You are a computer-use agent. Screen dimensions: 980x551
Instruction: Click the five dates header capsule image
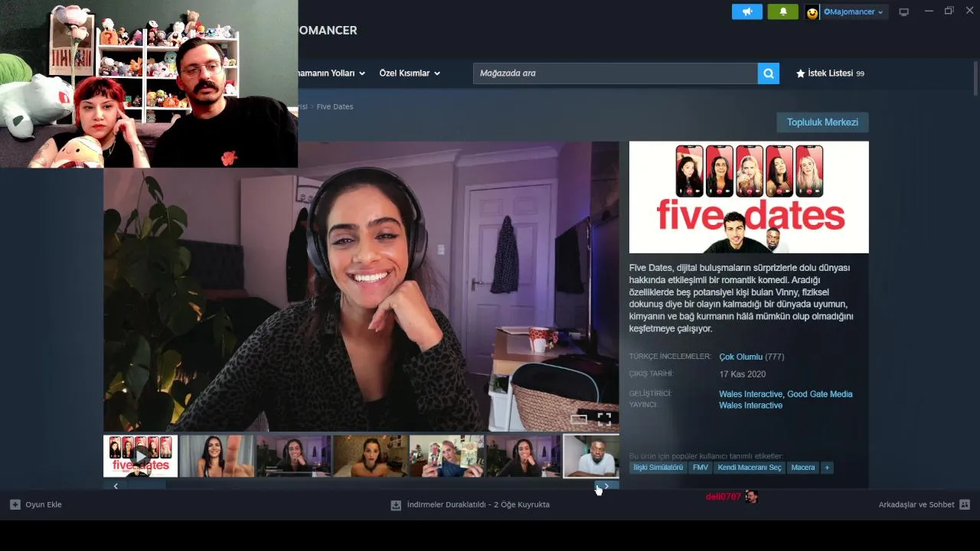[x=749, y=197]
